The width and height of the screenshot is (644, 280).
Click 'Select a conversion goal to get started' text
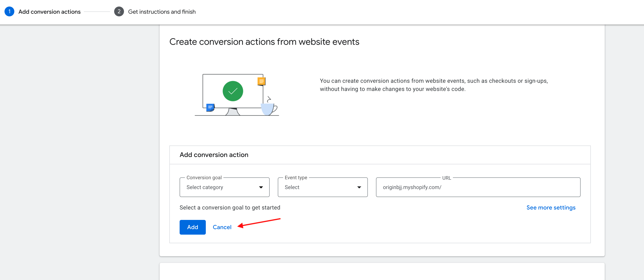pos(230,208)
